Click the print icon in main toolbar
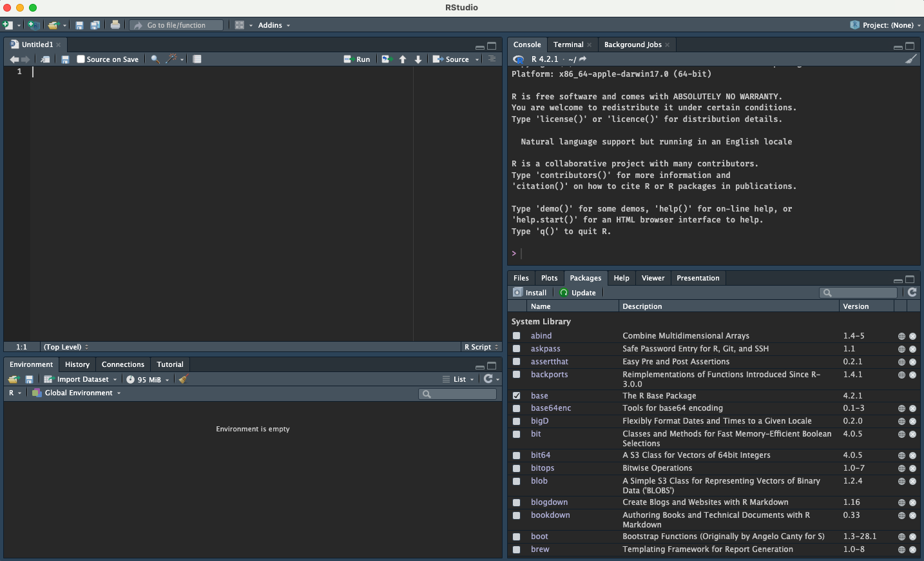The image size is (924, 561). click(x=115, y=25)
